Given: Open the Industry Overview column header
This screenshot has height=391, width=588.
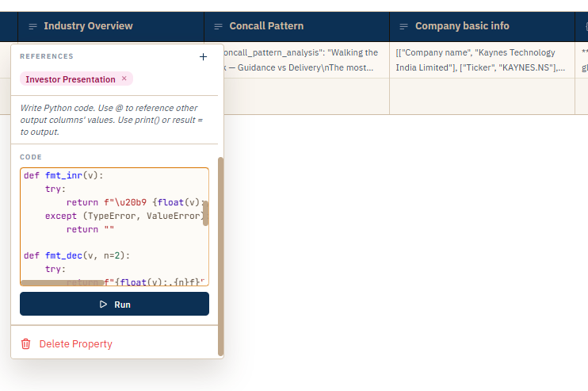Looking at the screenshot, I should point(111,26).
